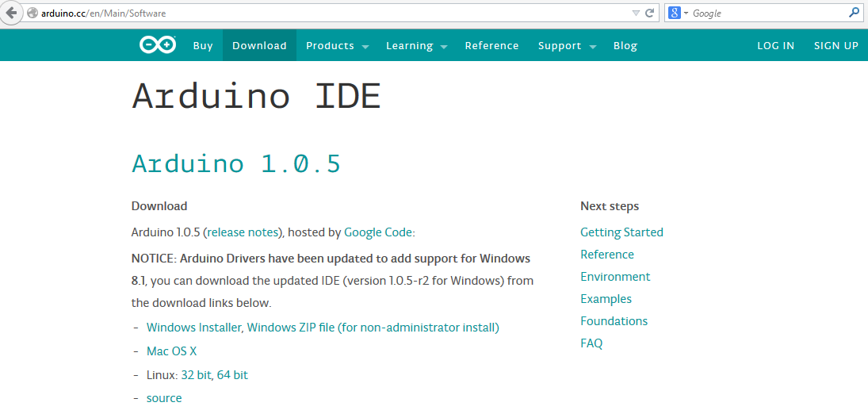
Task: Go to the Blog page
Action: 625,46
